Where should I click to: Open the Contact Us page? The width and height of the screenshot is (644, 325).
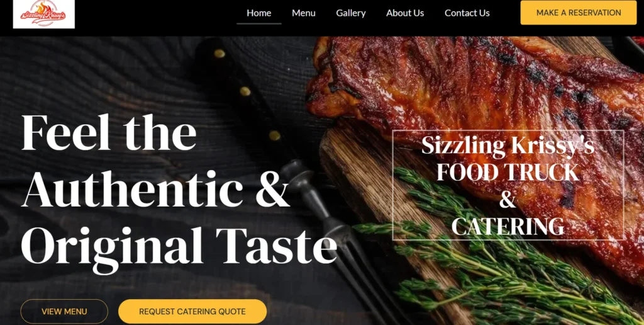pos(467,13)
